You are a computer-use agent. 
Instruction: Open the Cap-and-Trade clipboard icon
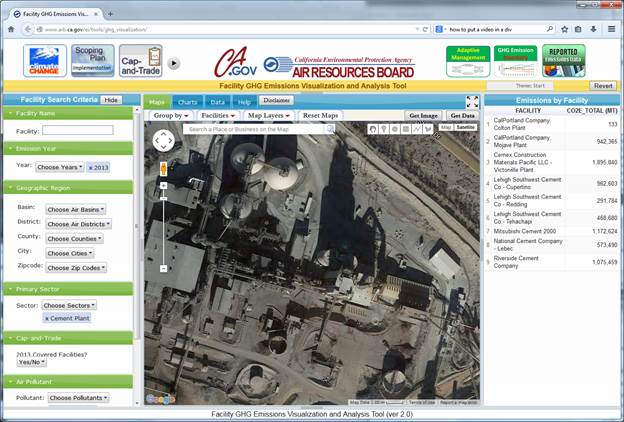click(x=140, y=62)
